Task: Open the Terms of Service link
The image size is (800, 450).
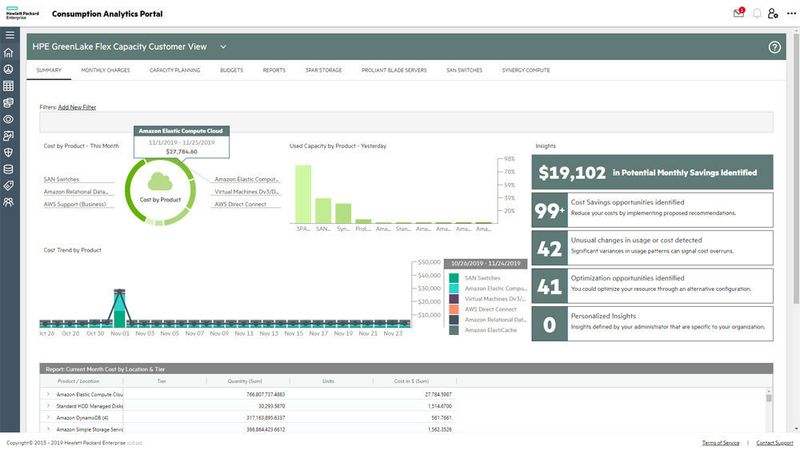Action: click(x=720, y=443)
